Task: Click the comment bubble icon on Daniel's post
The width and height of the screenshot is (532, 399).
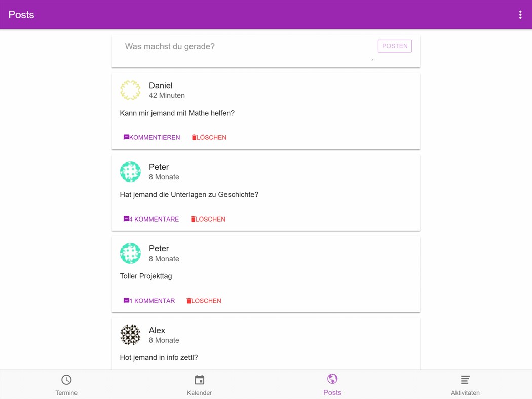Action: click(126, 137)
